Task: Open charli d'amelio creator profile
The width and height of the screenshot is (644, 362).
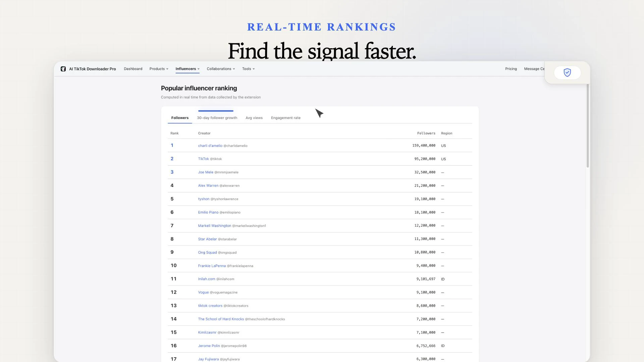Action: coord(210,146)
